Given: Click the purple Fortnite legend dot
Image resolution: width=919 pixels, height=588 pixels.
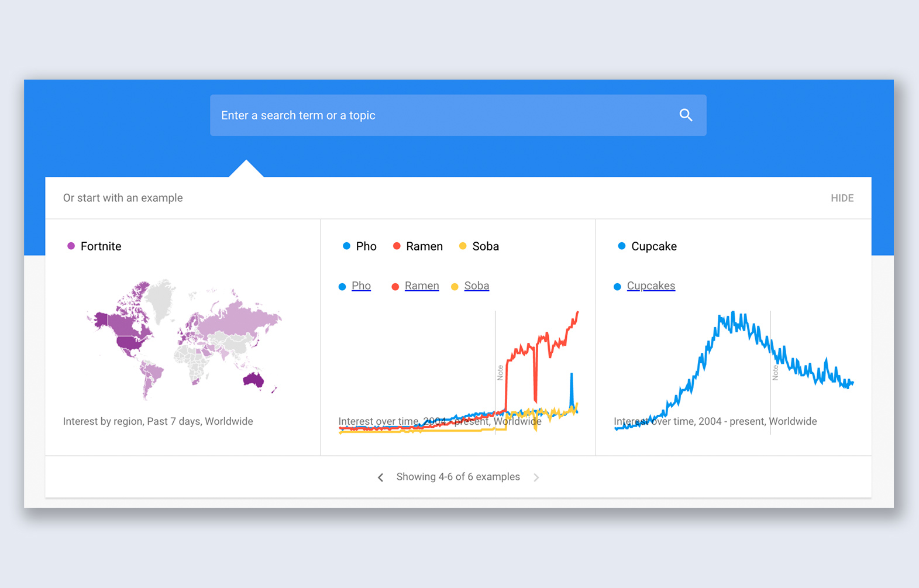Looking at the screenshot, I should coord(71,246).
